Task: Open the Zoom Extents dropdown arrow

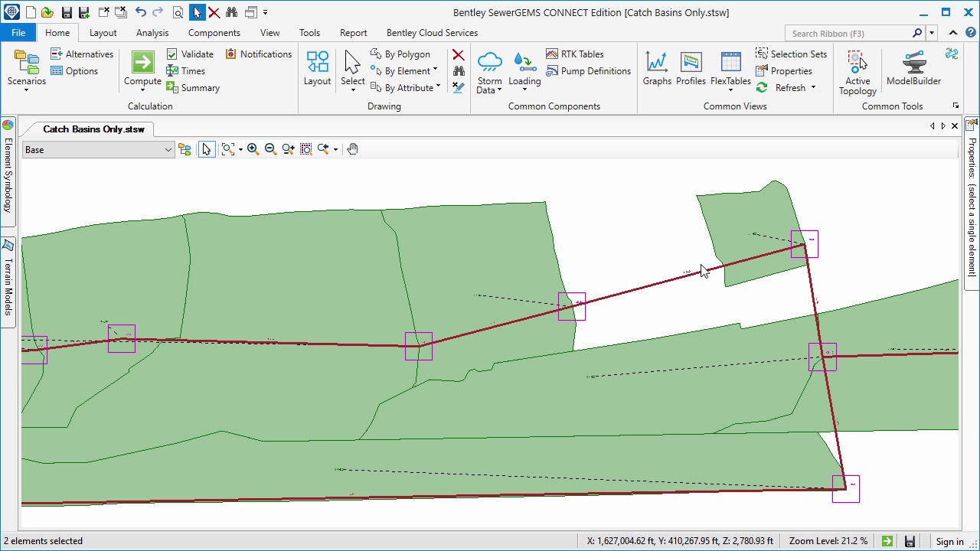Action: coord(240,149)
